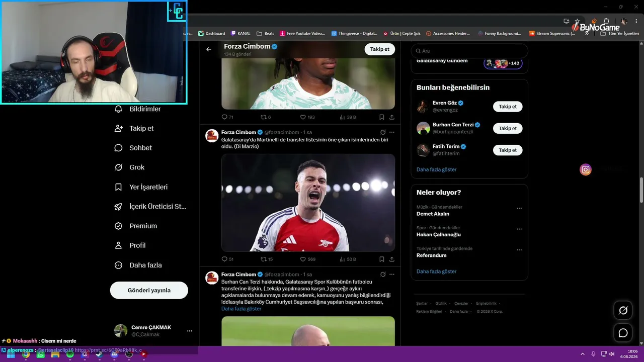Open Profil in the sidebar
This screenshot has height=362, width=644.
pos(130,245)
